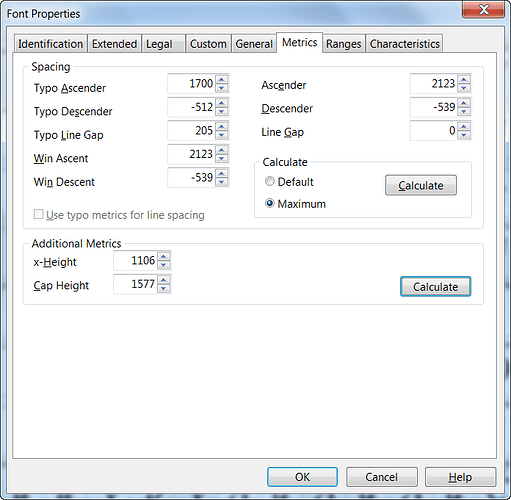
Task: Decrease the Cap Height value
Action: [164, 288]
